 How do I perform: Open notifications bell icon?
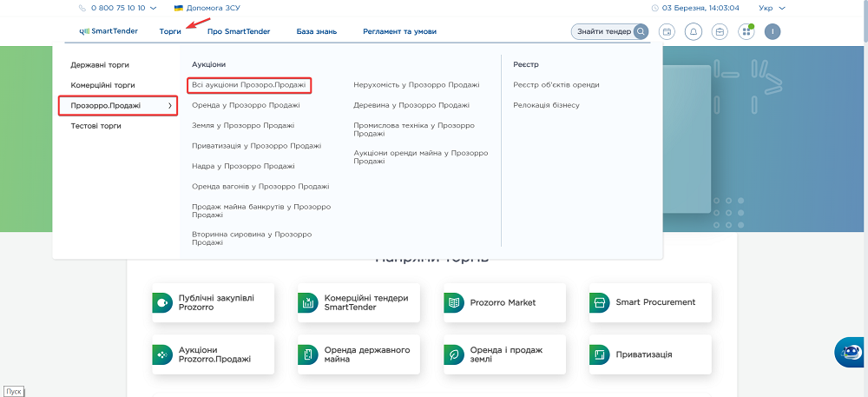coord(694,32)
